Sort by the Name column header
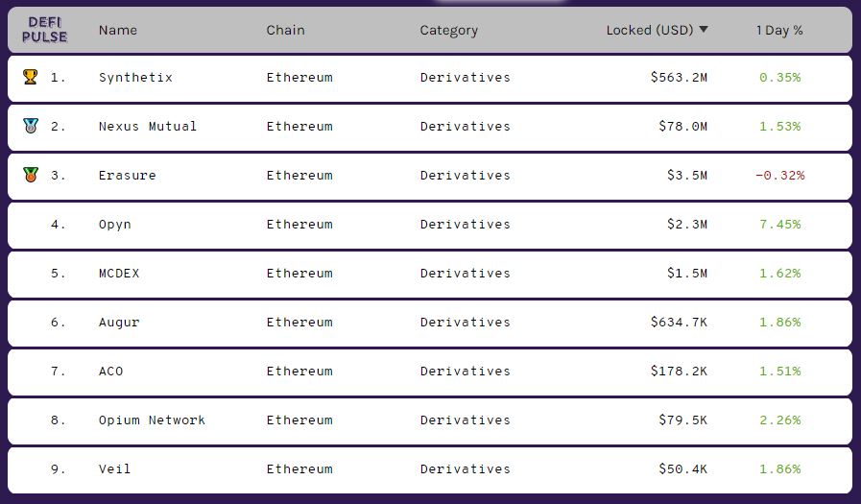The height and width of the screenshot is (504, 861). [118, 30]
